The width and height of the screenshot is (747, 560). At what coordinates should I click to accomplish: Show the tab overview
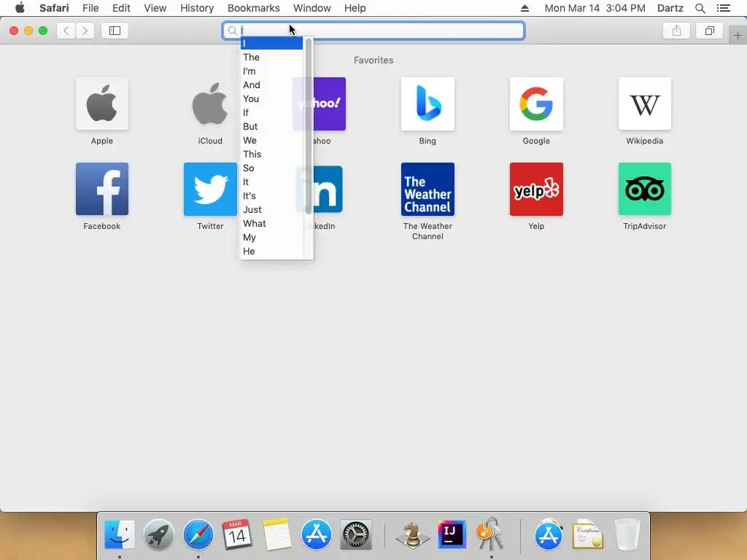(709, 31)
